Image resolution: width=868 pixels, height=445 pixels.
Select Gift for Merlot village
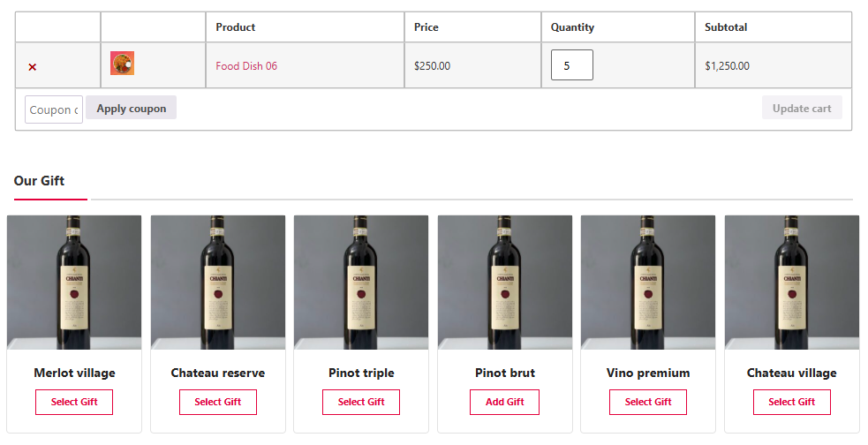click(74, 402)
